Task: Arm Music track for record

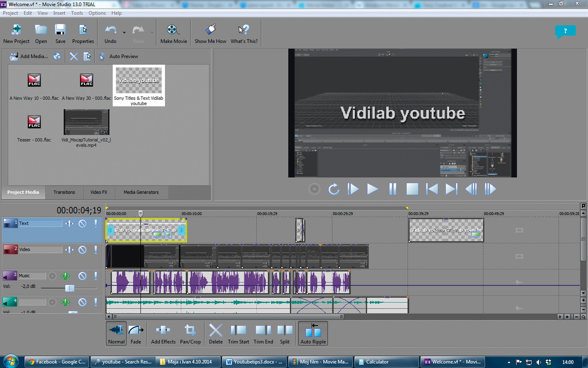Action: click(x=52, y=276)
